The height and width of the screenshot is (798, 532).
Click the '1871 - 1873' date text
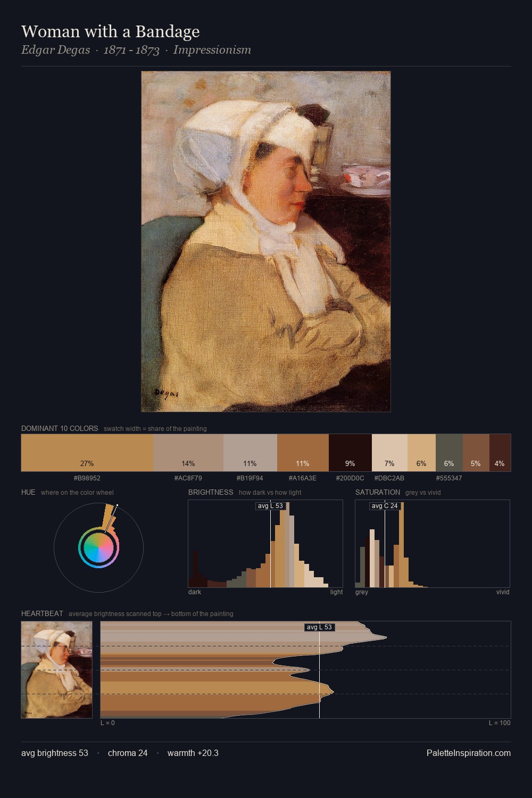click(x=131, y=50)
